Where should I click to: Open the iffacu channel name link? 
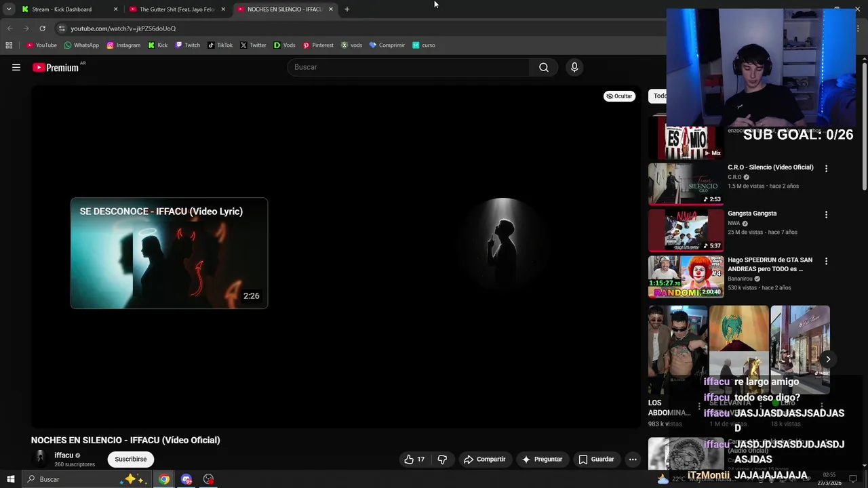coord(64,455)
